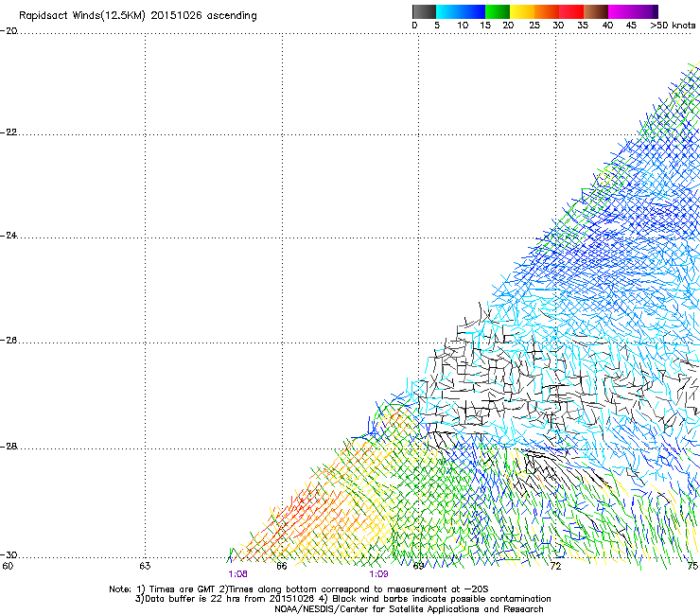Viewport: 700px width, 615px height.
Task: Click the 75 longitude axis label
Action: [692, 566]
